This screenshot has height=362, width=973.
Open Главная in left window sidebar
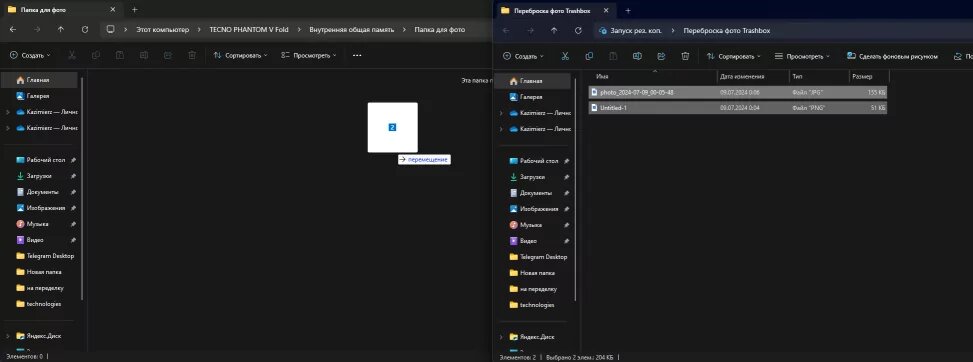[x=39, y=80]
